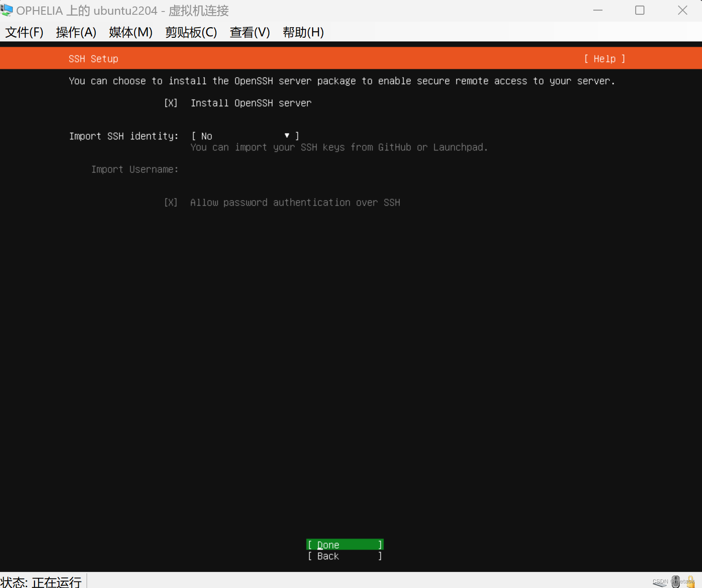Click the virtual machine connection title bar icon

(x=6, y=10)
